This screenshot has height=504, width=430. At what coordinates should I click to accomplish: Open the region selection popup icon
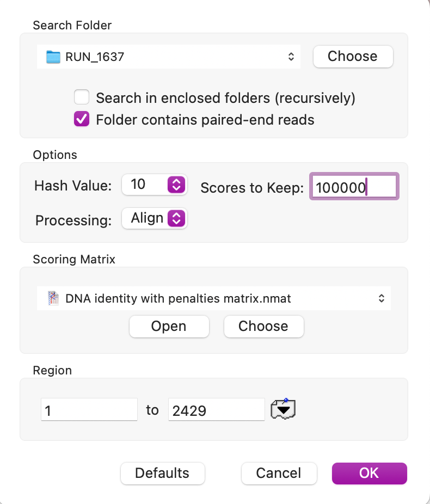click(x=283, y=409)
